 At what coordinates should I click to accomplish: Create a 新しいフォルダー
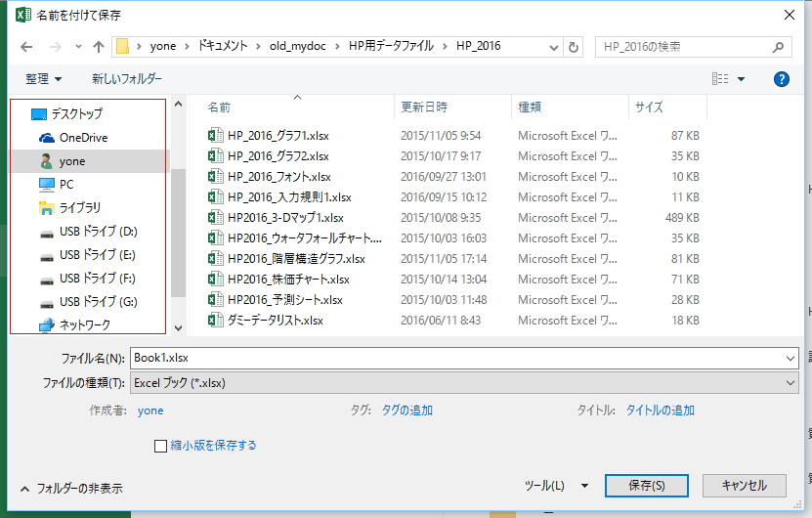(x=127, y=79)
